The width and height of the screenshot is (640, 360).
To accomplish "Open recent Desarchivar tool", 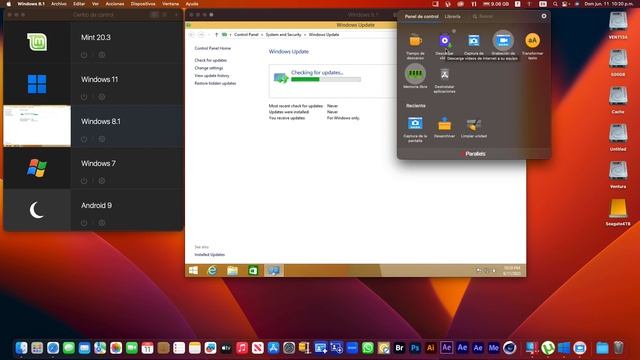I will tap(444, 123).
